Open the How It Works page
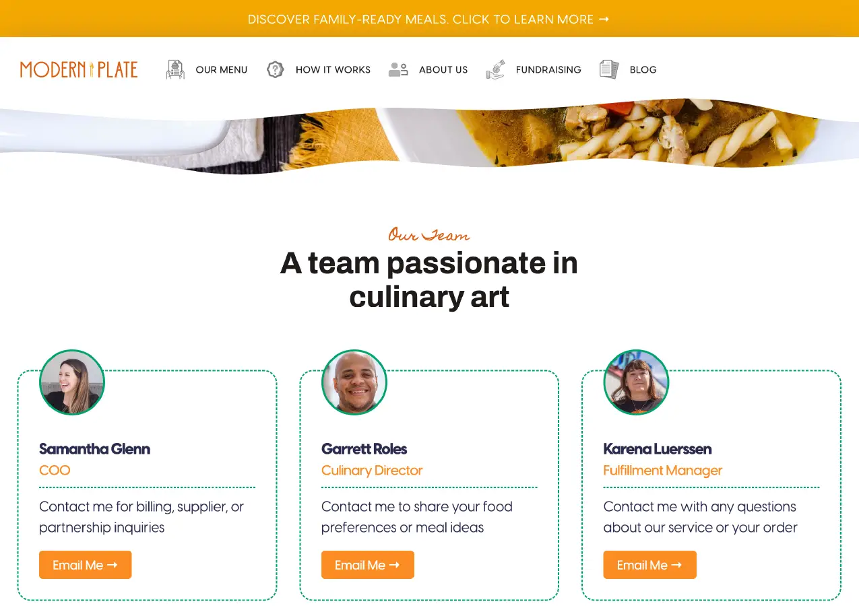 333,69
